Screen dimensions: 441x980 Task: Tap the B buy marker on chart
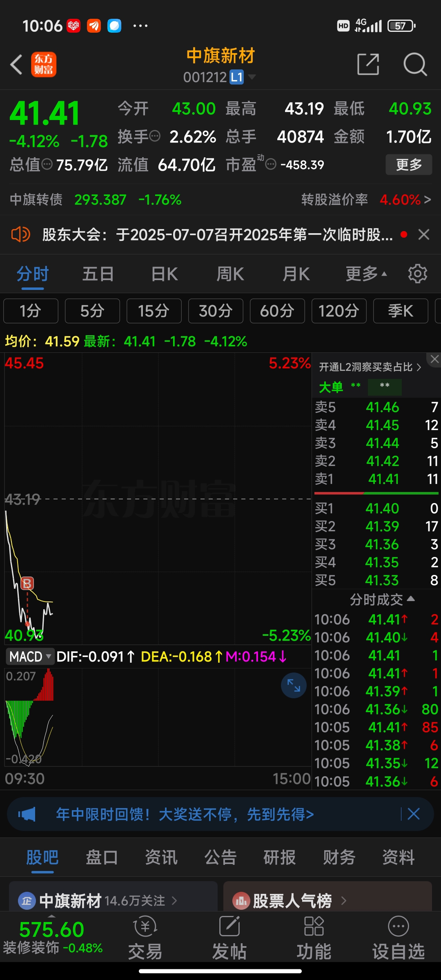coord(27,583)
